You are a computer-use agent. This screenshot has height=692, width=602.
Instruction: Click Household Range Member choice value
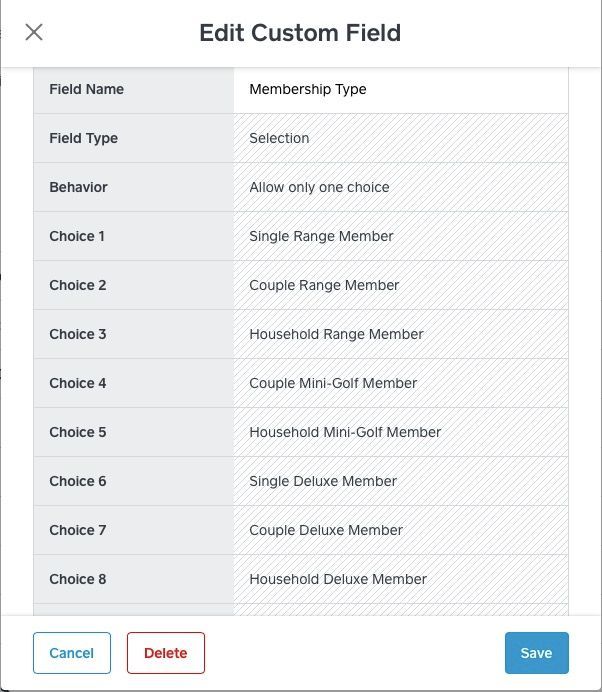(400, 334)
